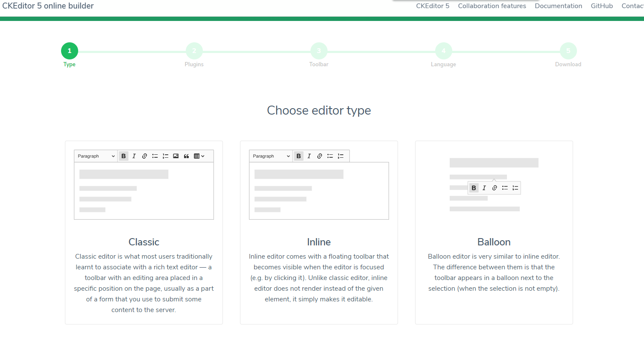This screenshot has width=644, height=342.
Task: Select the Balloon editor heading
Action: pos(494,242)
